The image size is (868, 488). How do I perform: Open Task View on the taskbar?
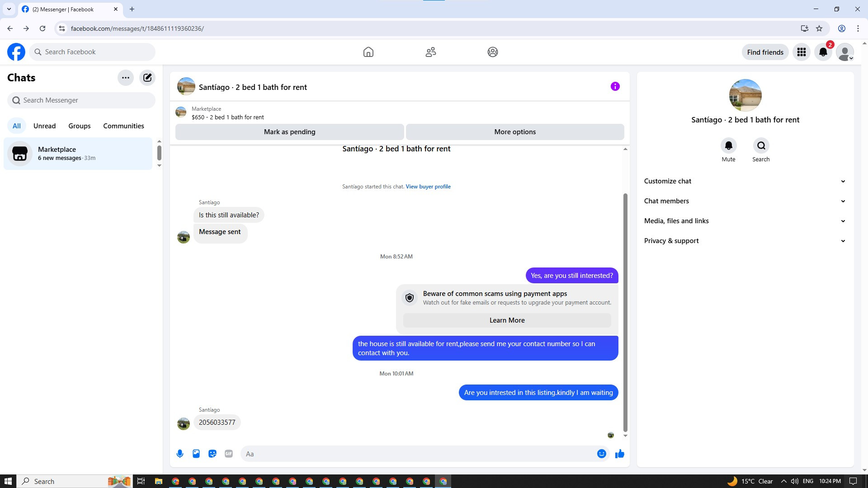(x=141, y=481)
